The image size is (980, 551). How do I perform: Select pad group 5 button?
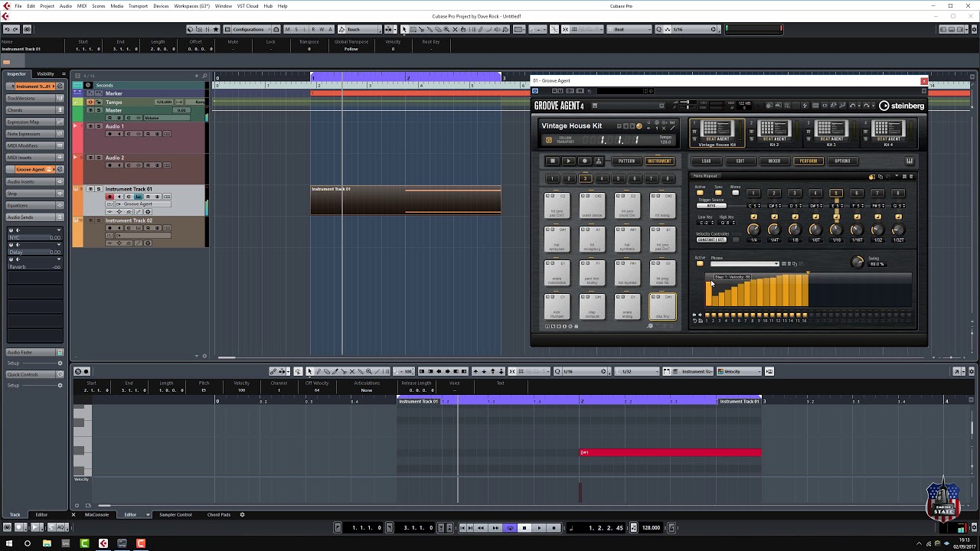(618, 178)
